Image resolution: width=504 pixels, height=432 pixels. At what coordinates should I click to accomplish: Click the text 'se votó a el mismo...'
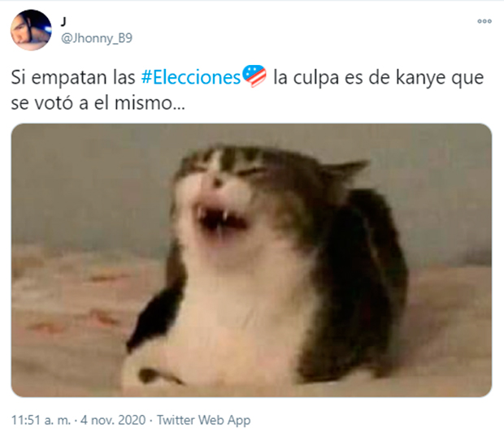(x=98, y=103)
